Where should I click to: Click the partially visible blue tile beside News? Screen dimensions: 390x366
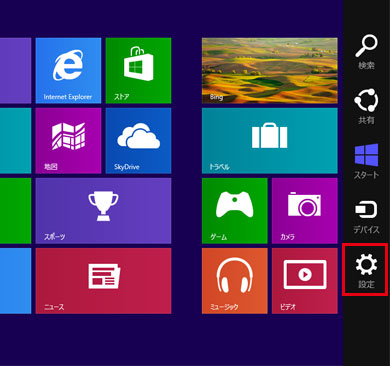[15, 281]
